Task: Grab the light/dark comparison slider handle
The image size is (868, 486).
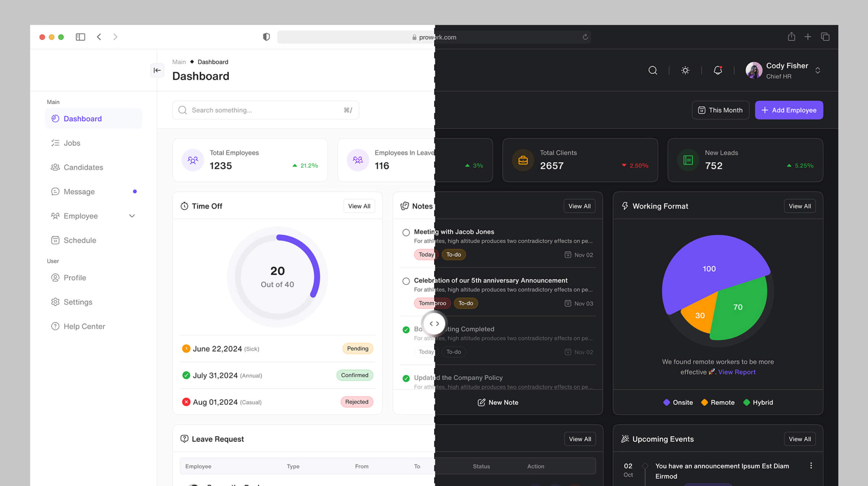Action: (x=434, y=324)
